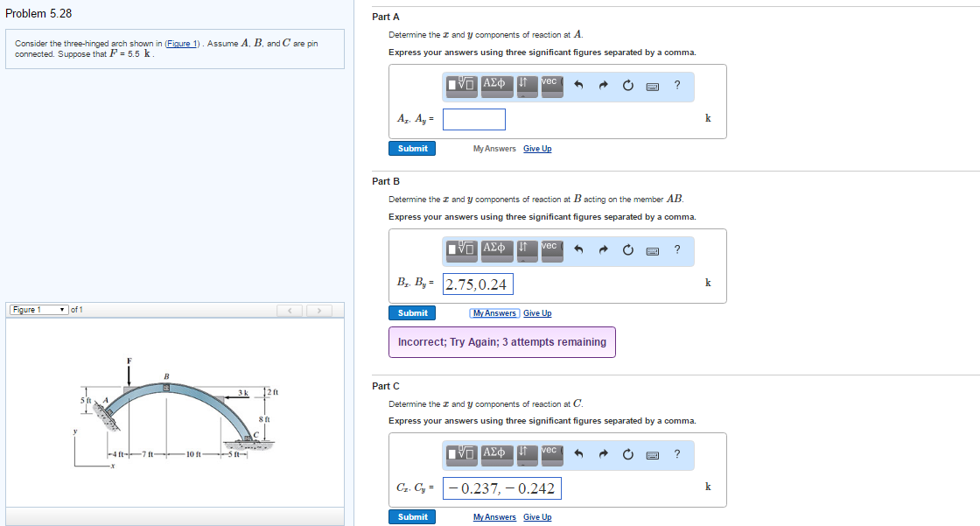Click the previous figure chevron
Image resolution: width=980 pixels, height=526 pixels.
pyautogui.click(x=290, y=309)
